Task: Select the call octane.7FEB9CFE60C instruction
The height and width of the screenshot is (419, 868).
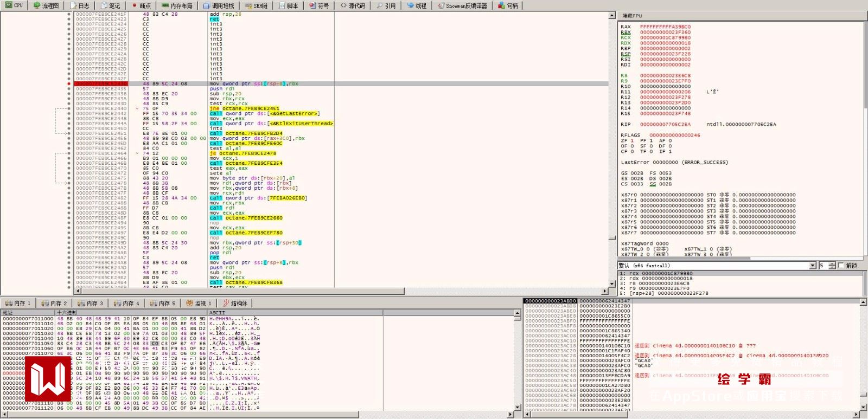Action: (246, 144)
